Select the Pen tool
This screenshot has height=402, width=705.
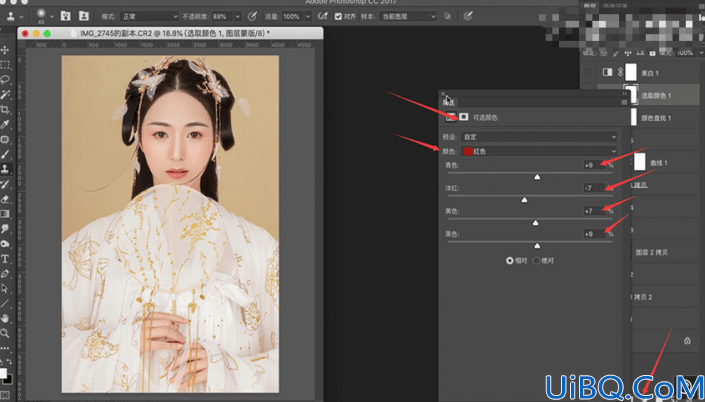tap(5, 273)
